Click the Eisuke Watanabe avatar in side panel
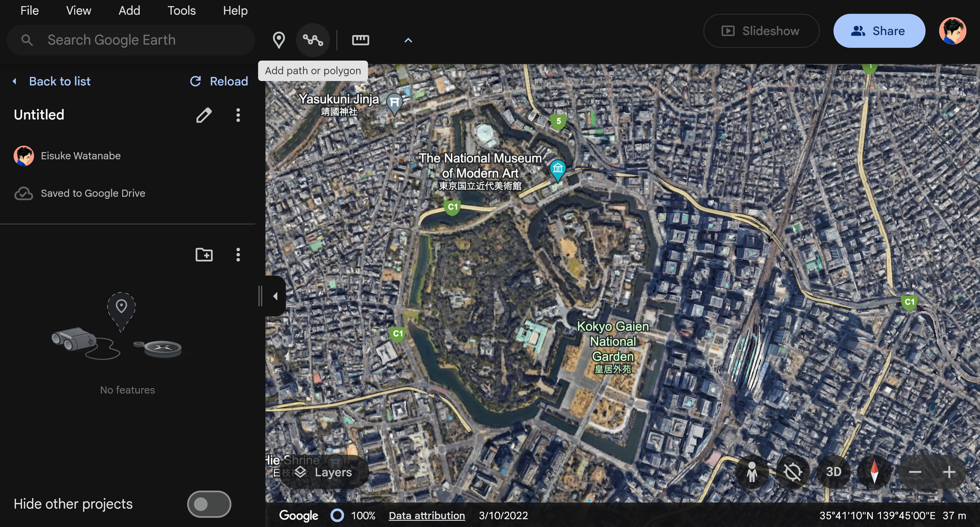Screen dimensions: 980x527 coord(24,156)
